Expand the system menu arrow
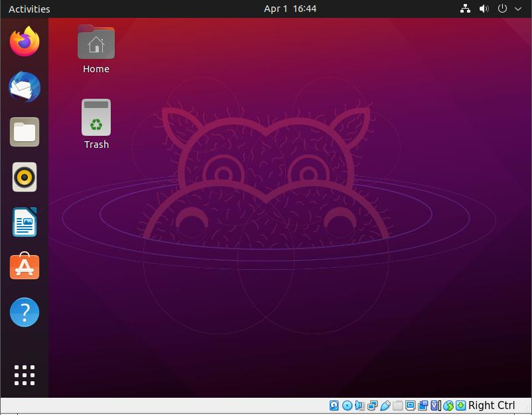Screen dimensions: 532x415 pos(518,9)
